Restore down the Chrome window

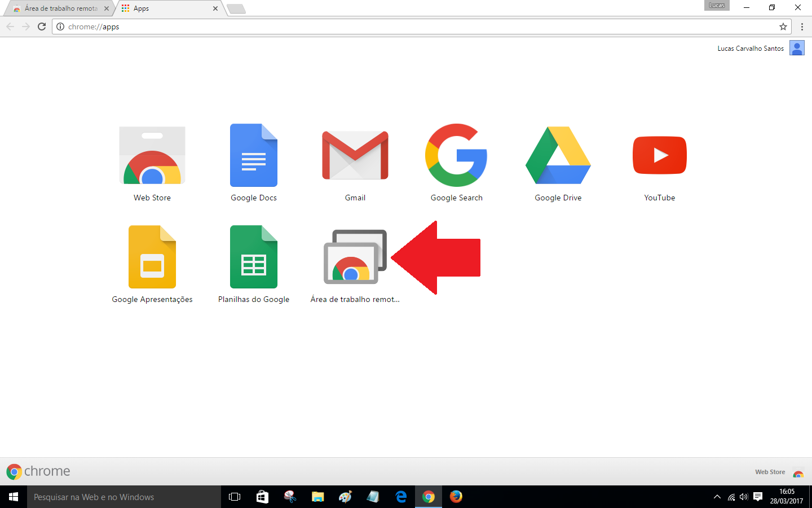tap(772, 7)
